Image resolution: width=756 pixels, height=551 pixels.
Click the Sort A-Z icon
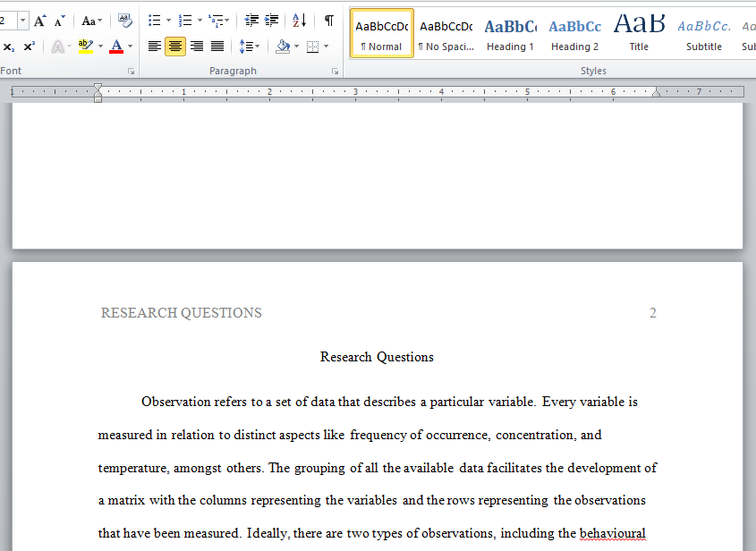click(x=300, y=21)
